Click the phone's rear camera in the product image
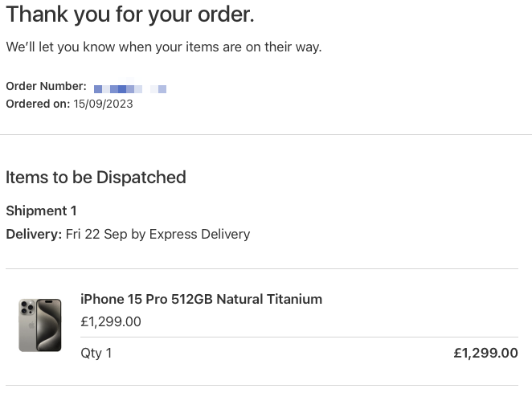 [27, 307]
